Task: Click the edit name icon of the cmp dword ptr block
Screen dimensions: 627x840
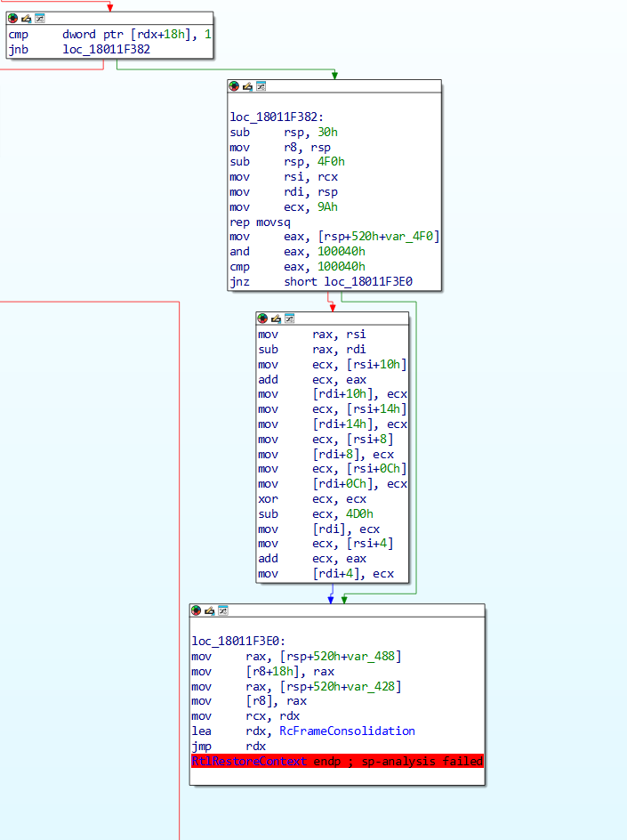Action: [x=27, y=18]
